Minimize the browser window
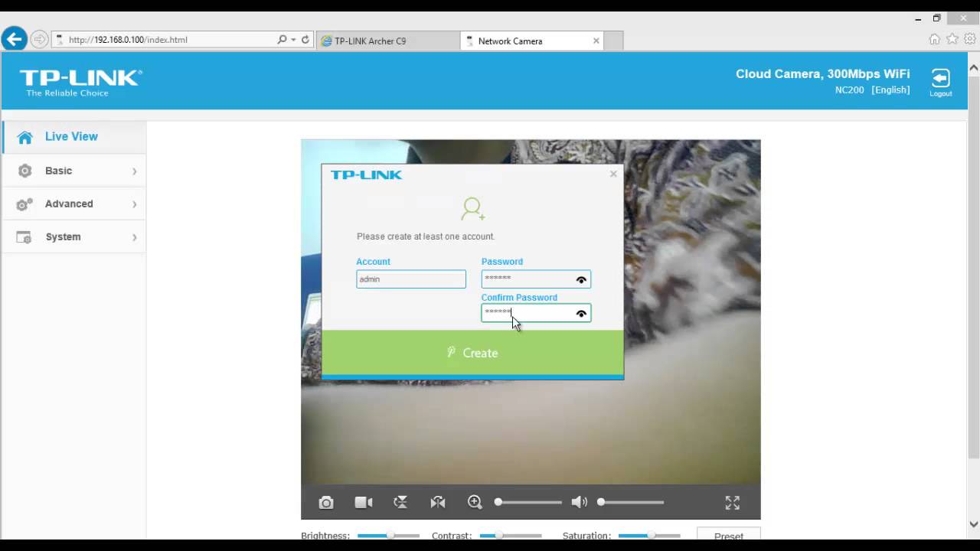The height and width of the screenshot is (551, 980). [x=919, y=18]
